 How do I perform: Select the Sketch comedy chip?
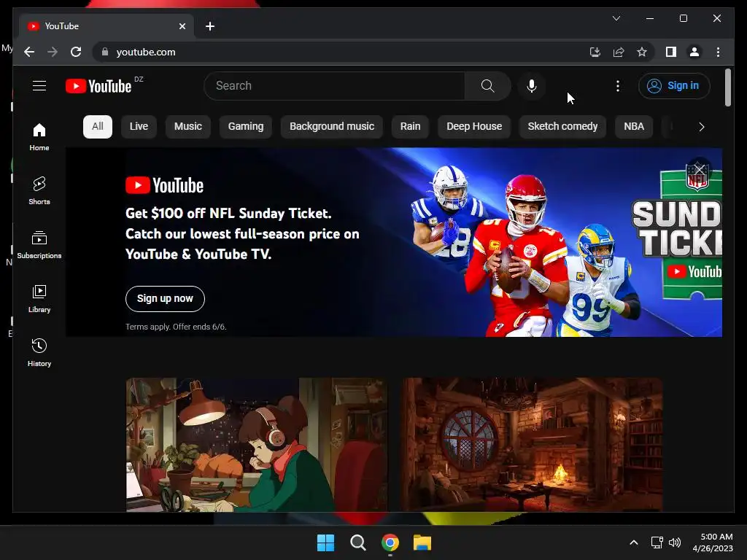coord(562,127)
